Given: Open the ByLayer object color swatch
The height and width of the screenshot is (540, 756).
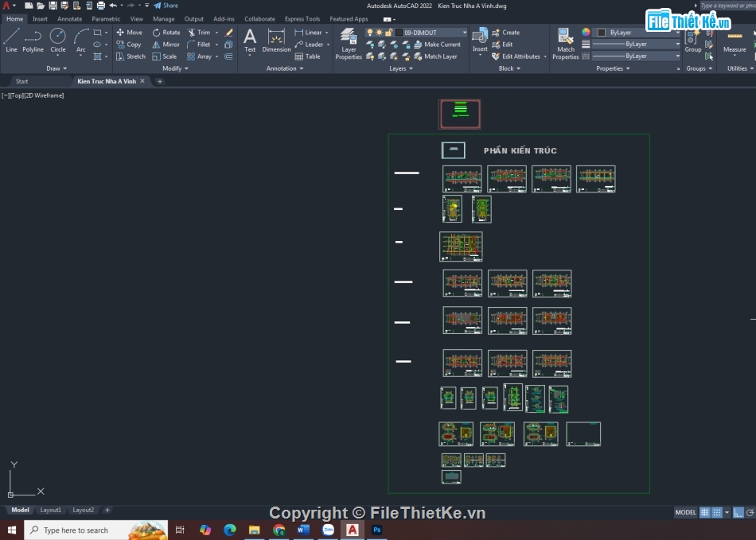Looking at the screenshot, I should pyautogui.click(x=637, y=33).
